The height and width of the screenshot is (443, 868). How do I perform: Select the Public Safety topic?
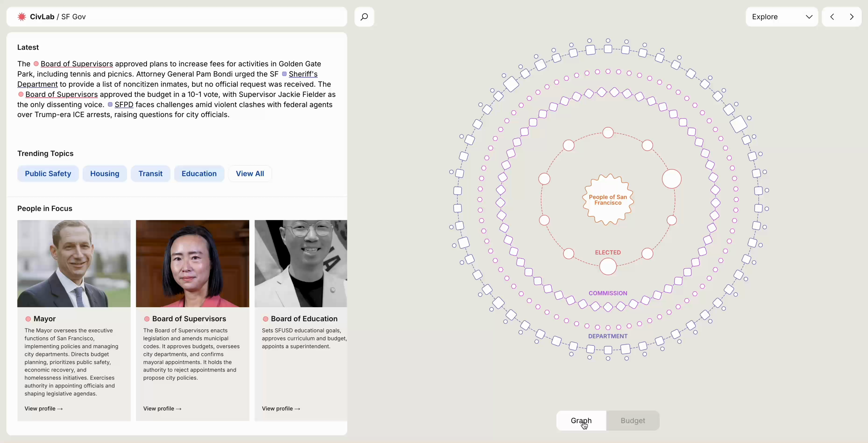click(x=48, y=174)
